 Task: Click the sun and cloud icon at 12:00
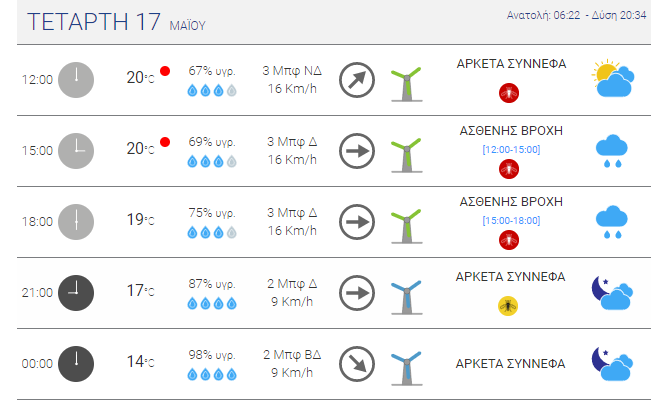(x=613, y=79)
